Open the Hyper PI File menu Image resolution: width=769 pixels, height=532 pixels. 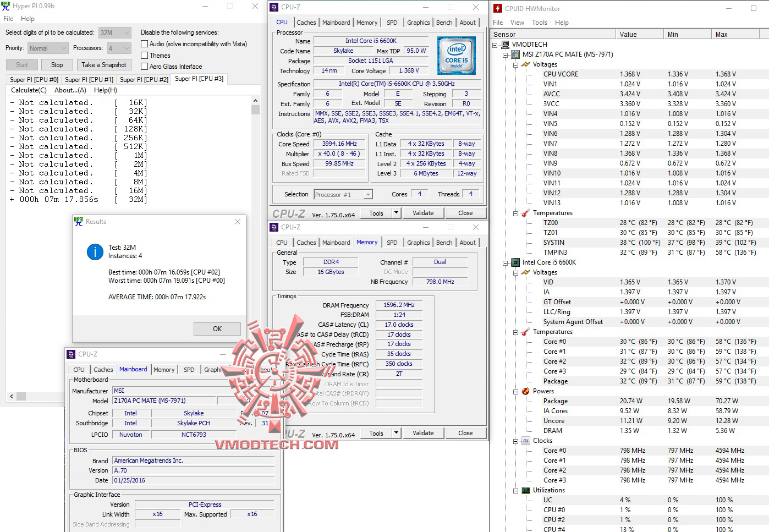pyautogui.click(x=8, y=19)
